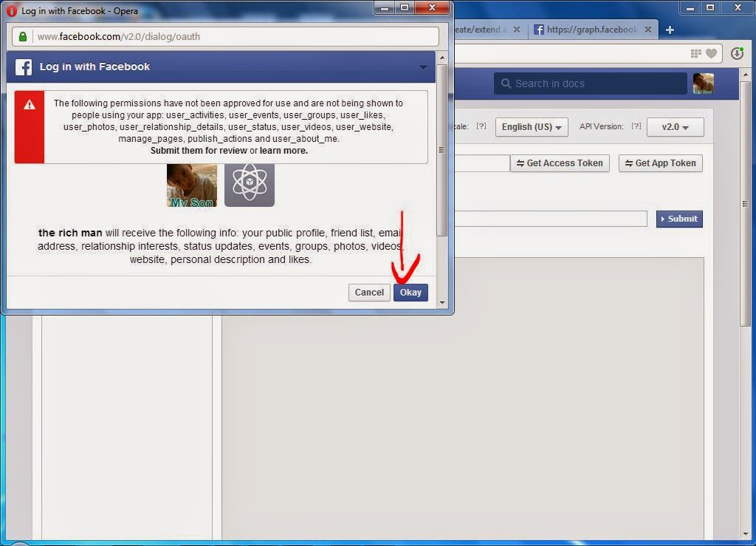Click the Opera logo in popup title bar
The height and width of the screenshot is (546, 756).
point(12,10)
